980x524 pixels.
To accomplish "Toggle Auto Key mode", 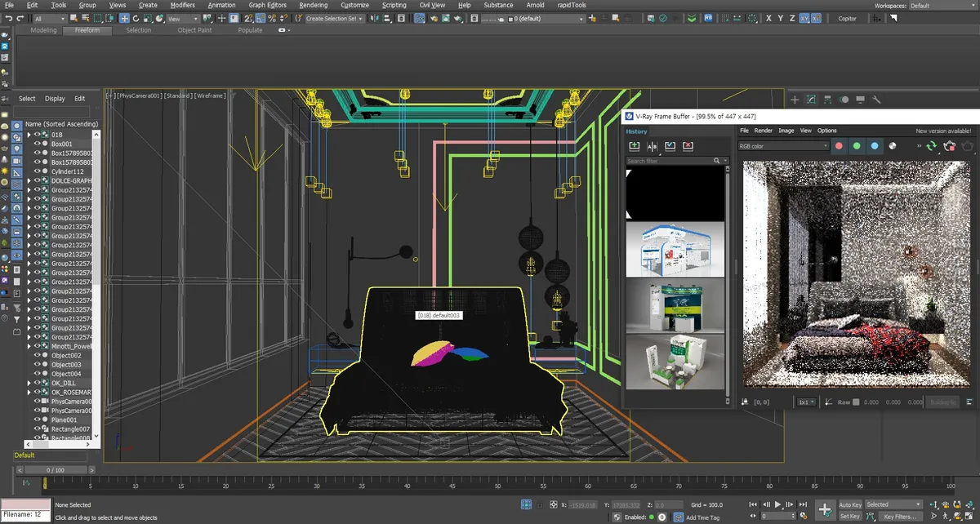I will coord(850,504).
